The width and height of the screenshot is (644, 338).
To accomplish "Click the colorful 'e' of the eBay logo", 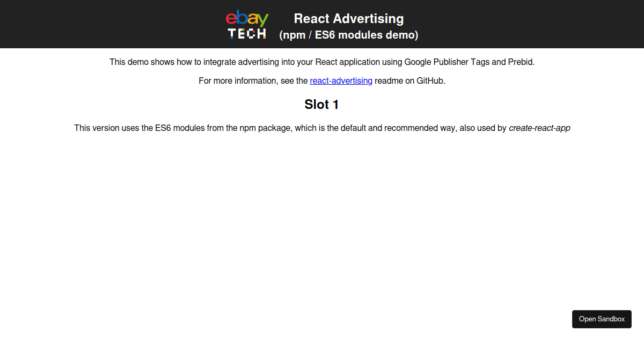I will coord(231,19).
